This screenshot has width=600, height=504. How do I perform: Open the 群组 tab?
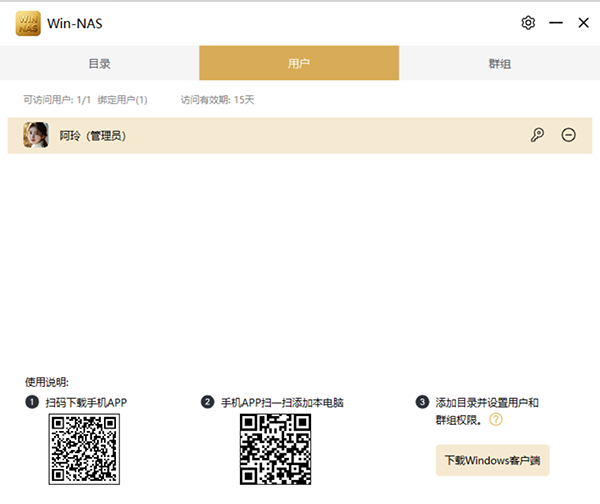pos(499,63)
